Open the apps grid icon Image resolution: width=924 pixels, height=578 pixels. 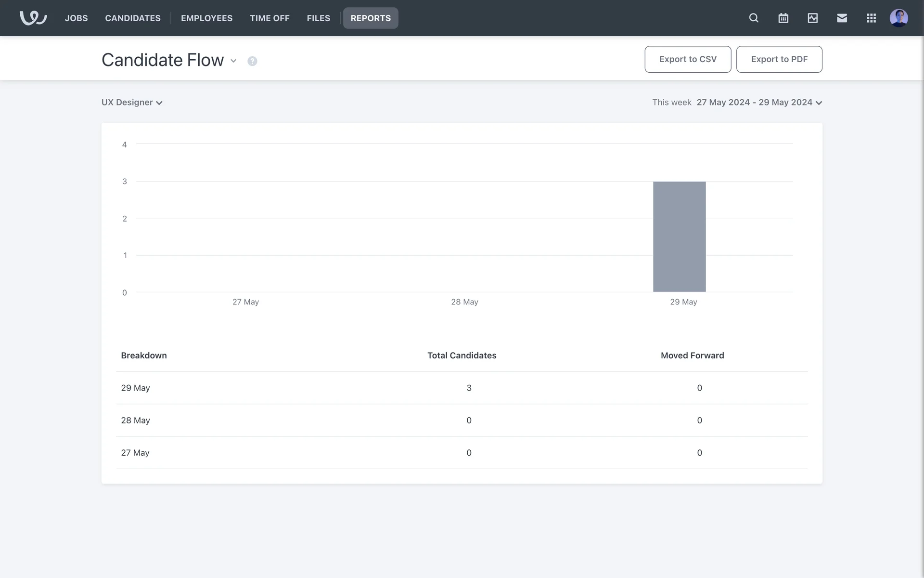pos(871,18)
